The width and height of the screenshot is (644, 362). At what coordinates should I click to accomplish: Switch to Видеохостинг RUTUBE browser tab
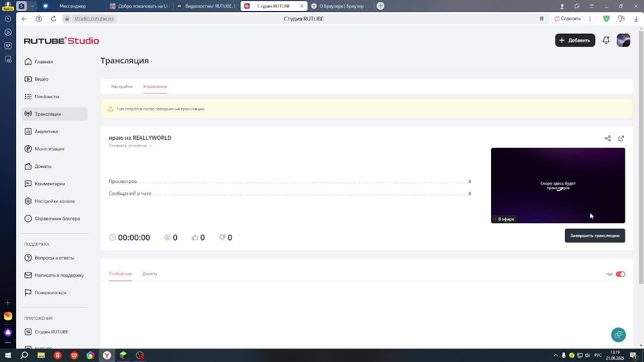tap(206, 6)
